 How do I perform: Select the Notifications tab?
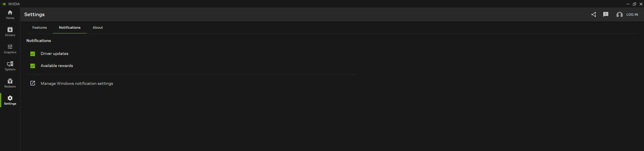(69, 28)
